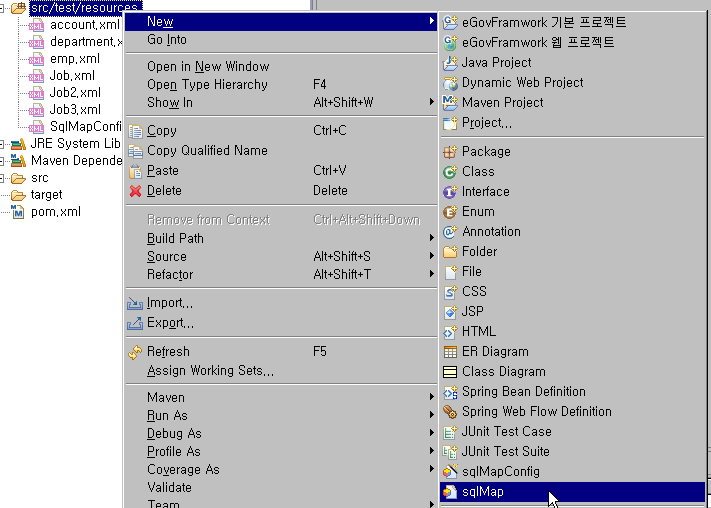Expand the Maven Dependencies tree node
This screenshot has width=711, height=508.
click(3, 161)
